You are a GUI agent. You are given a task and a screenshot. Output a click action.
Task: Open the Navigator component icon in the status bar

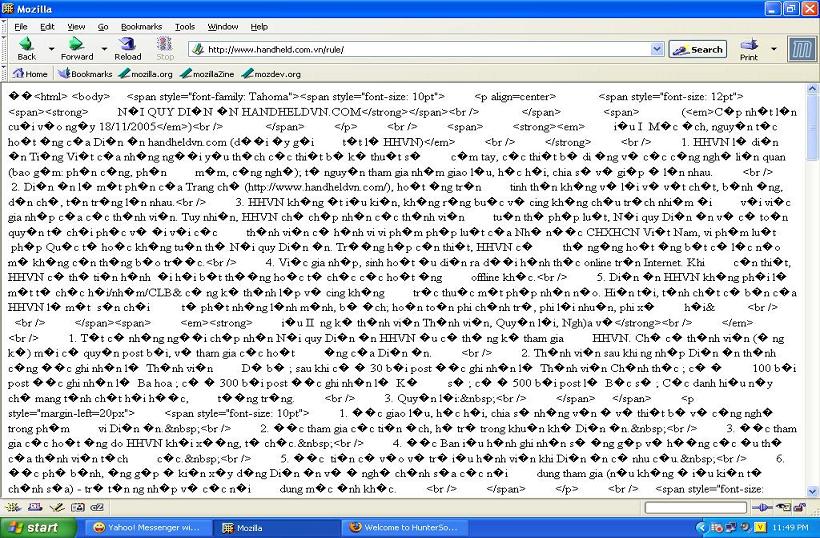(13, 508)
